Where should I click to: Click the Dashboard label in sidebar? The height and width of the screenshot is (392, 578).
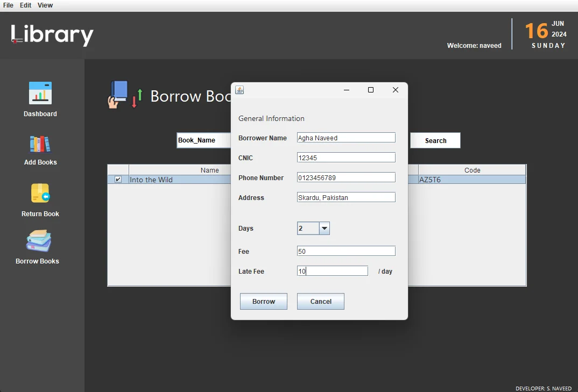click(40, 114)
